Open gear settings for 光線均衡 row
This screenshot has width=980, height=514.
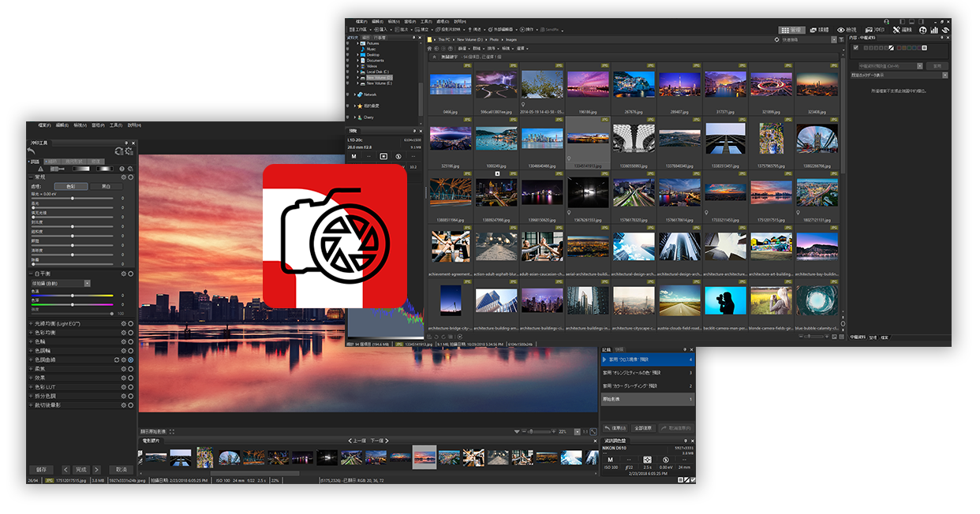coord(123,323)
